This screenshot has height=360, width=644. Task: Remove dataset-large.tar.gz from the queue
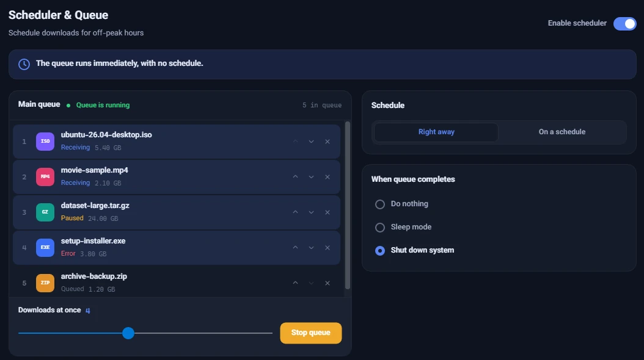(327, 212)
